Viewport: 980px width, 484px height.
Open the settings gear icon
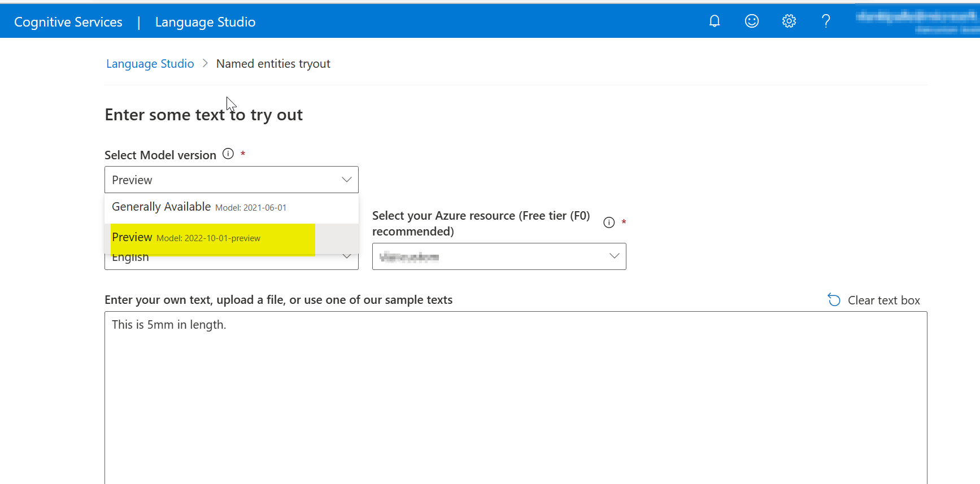(789, 21)
